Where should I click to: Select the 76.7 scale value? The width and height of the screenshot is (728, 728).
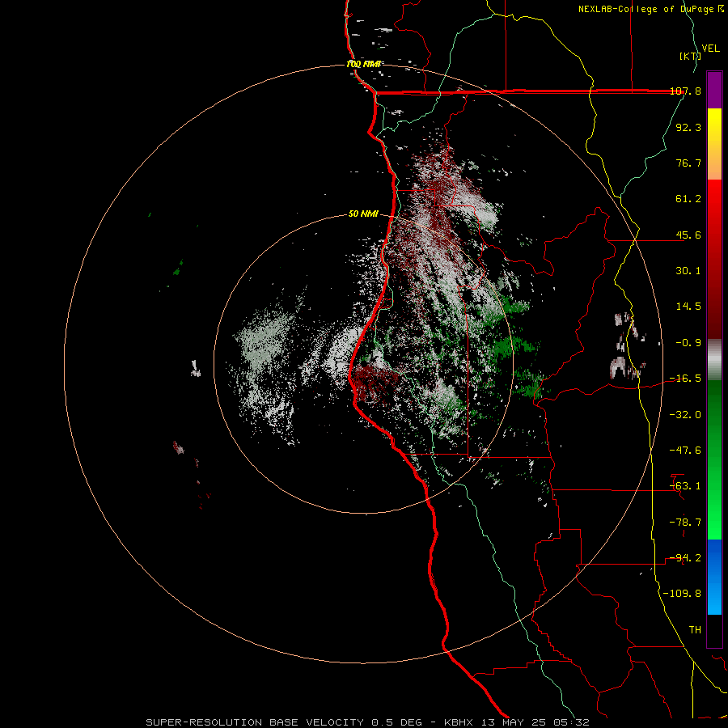[x=688, y=163]
